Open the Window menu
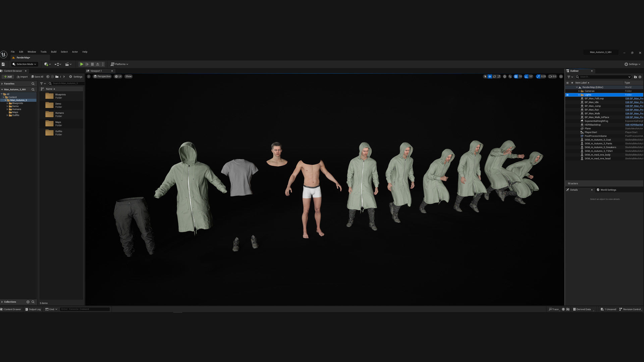 click(x=32, y=52)
